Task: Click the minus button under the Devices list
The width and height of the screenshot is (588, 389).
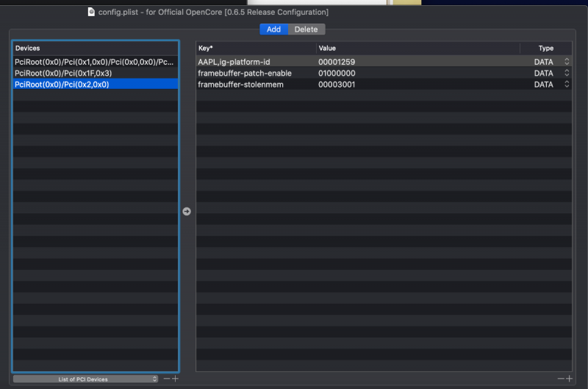Action: tap(167, 379)
